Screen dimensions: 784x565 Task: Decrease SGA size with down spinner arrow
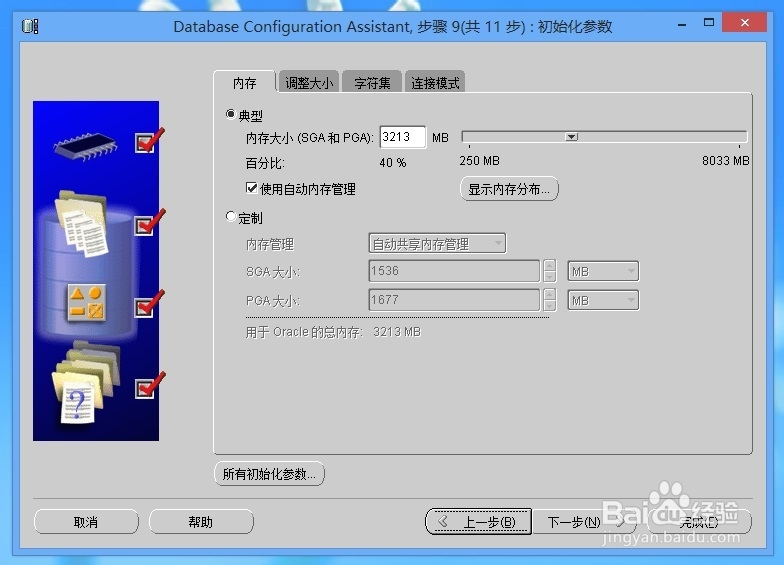pos(550,276)
